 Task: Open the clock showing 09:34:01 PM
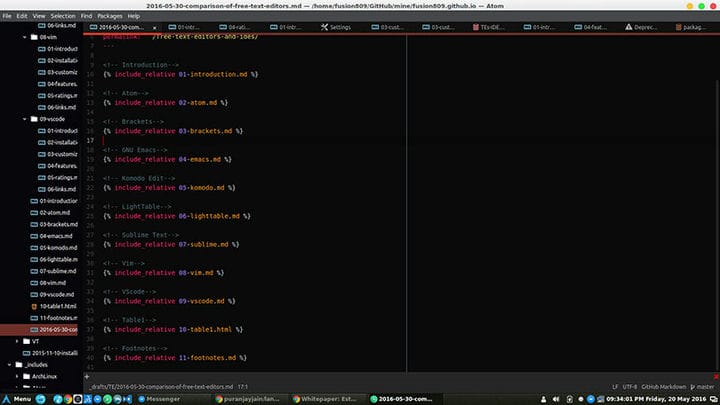[x=656, y=399]
